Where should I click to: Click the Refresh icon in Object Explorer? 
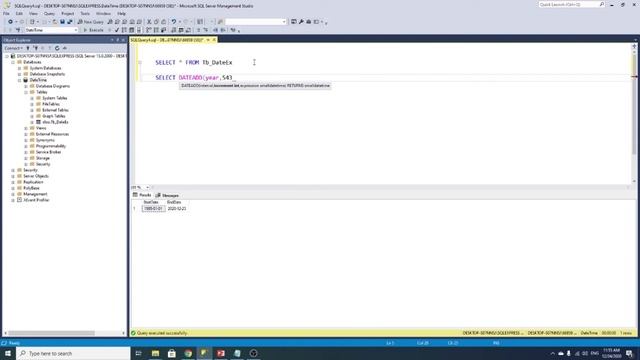57,48
